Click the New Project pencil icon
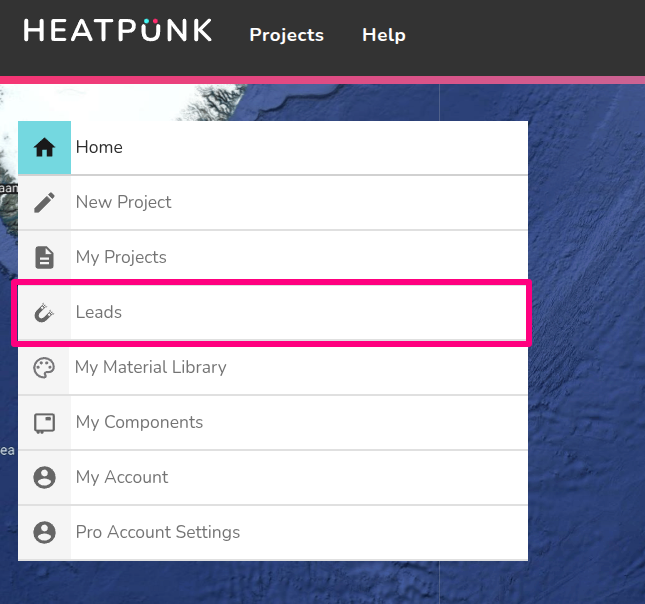 pyautogui.click(x=44, y=203)
